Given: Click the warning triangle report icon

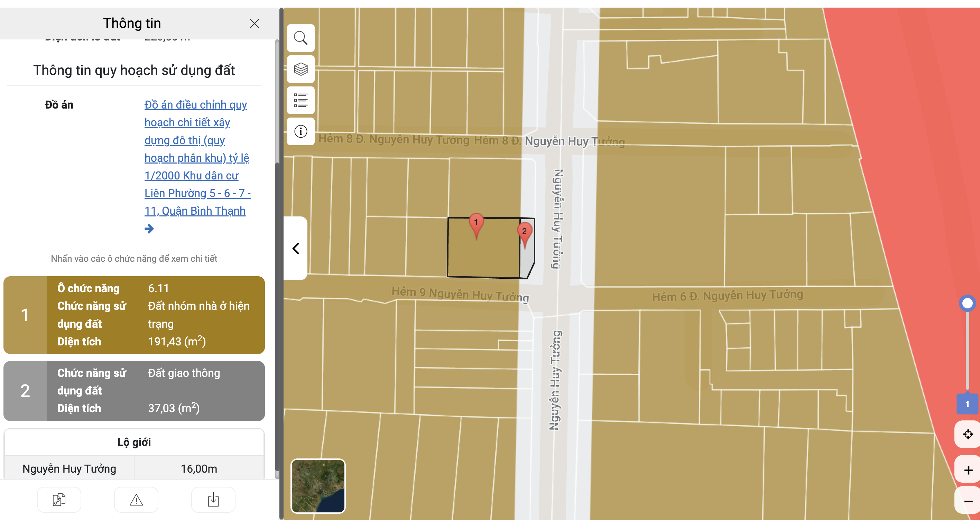Looking at the screenshot, I should pos(136,500).
